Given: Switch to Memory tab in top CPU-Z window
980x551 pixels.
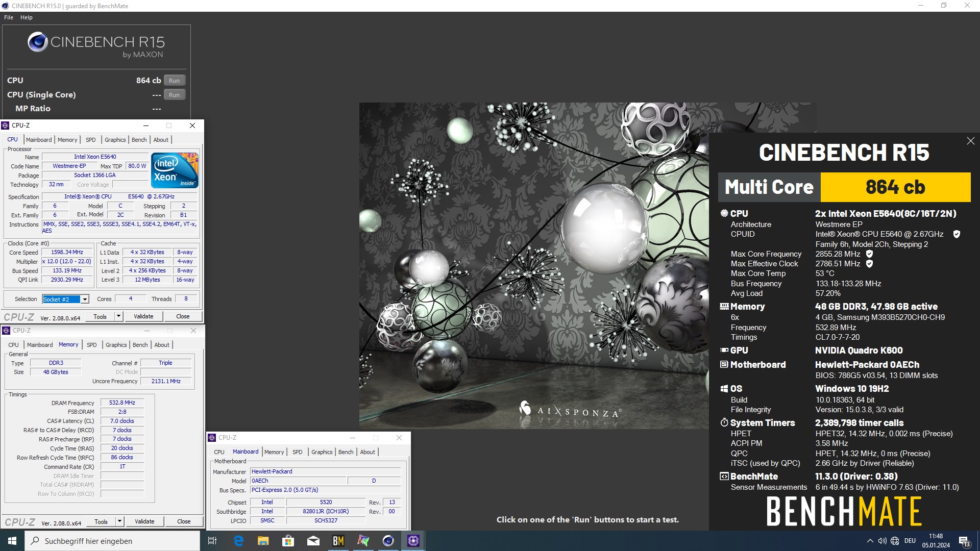Looking at the screenshot, I should (x=67, y=140).
